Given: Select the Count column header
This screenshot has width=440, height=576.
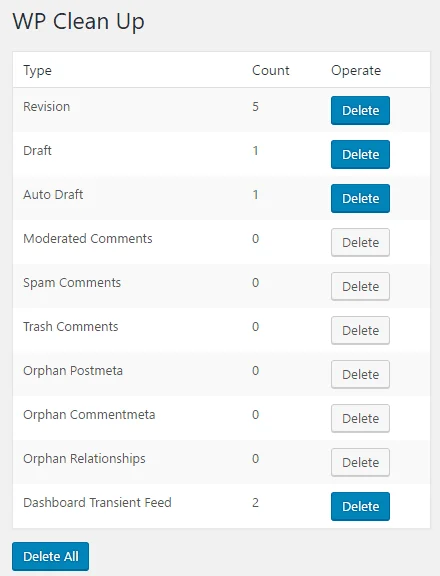Looking at the screenshot, I should [271, 70].
